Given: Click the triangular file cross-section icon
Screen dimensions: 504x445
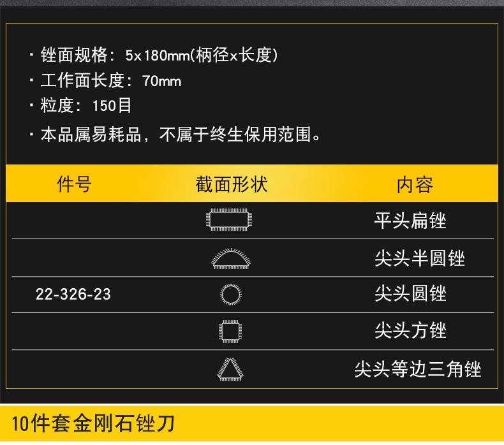Looking at the screenshot, I should click(x=230, y=370).
